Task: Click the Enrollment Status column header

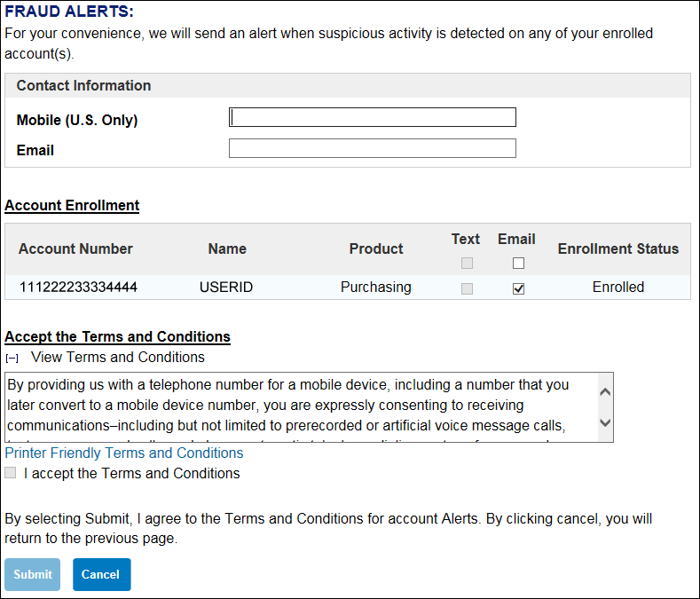Action: point(617,248)
